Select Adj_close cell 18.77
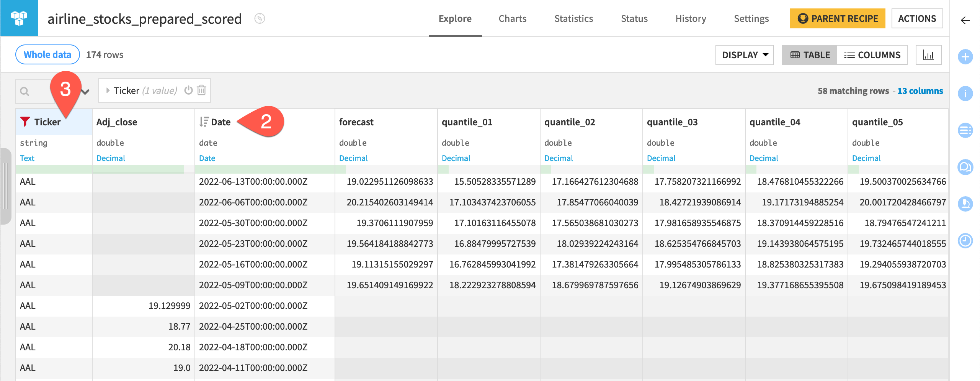Screen dimensions: 980x381 point(144,326)
